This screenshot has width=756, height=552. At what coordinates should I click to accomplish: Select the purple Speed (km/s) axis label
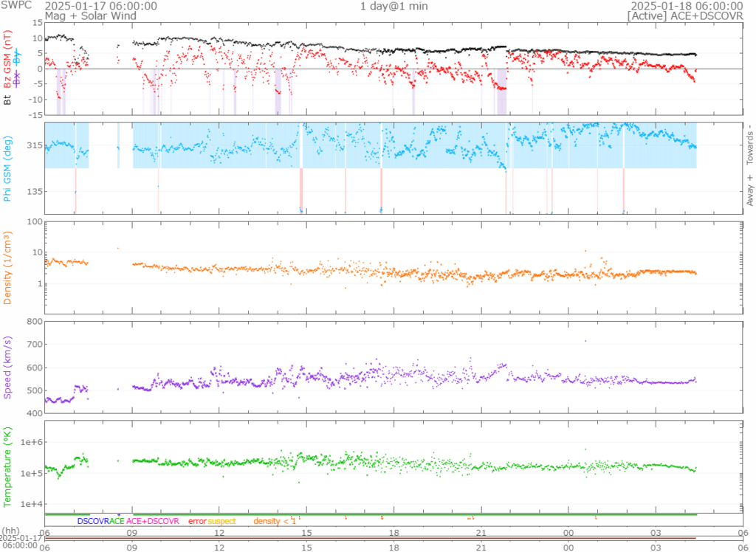[x=8, y=367]
